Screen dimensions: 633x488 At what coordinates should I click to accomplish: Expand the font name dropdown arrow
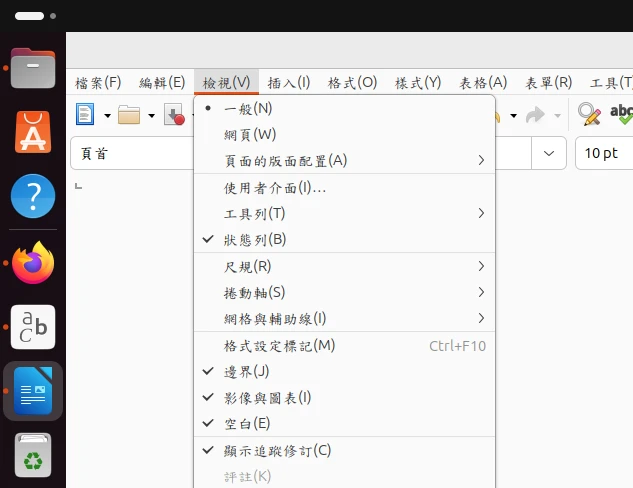pyautogui.click(x=549, y=153)
